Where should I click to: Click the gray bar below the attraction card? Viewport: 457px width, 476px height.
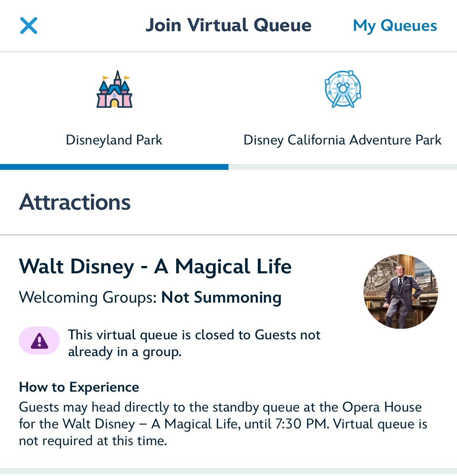[x=228, y=472]
